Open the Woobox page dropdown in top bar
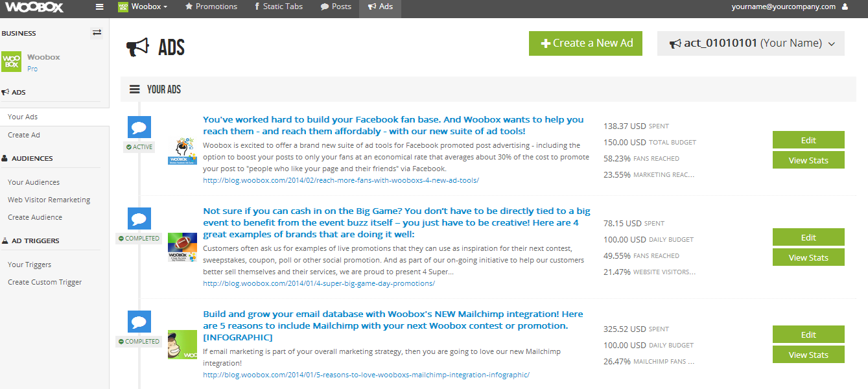 pos(143,6)
